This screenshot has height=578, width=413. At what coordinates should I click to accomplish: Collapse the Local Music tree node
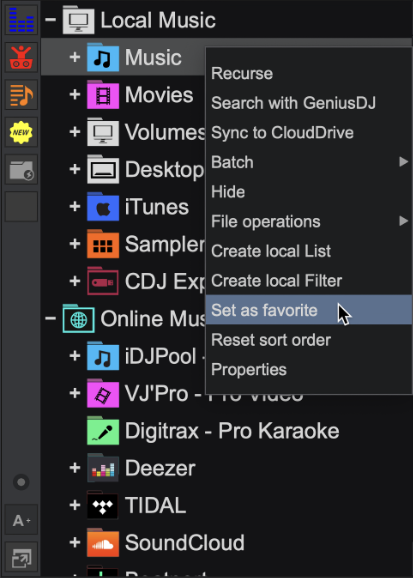[51, 19]
